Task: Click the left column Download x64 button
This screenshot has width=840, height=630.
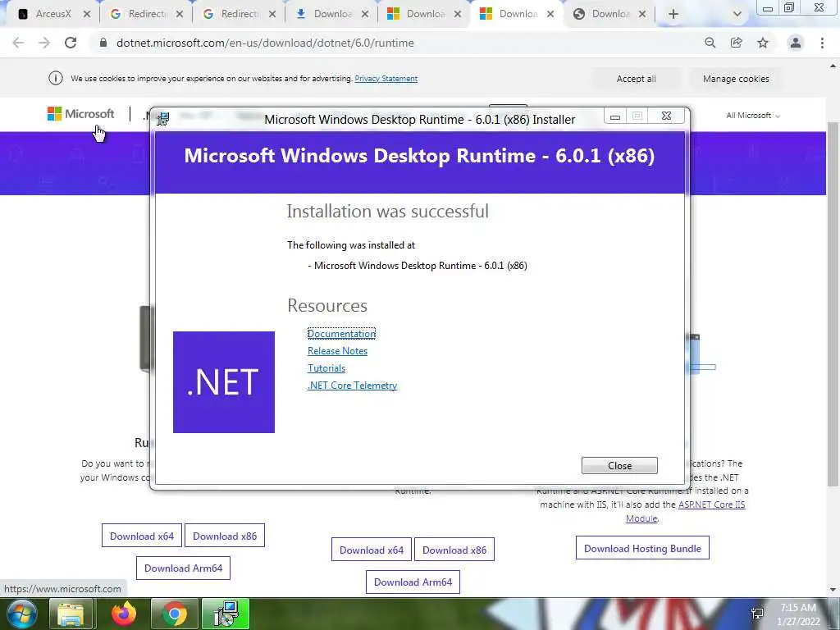Action: 142,536
